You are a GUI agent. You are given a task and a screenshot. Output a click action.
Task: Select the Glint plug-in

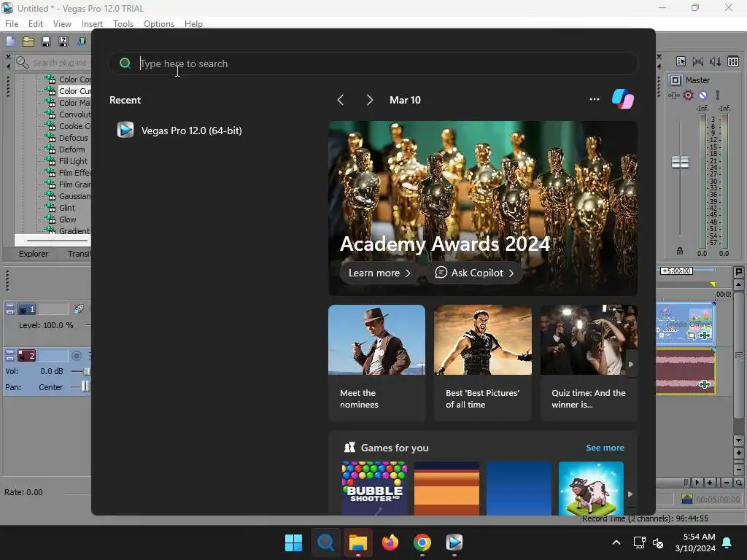67,208
